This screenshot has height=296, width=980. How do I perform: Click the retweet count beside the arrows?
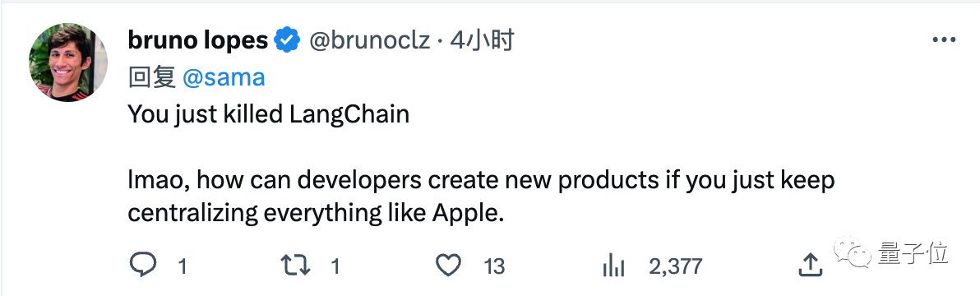(x=335, y=266)
